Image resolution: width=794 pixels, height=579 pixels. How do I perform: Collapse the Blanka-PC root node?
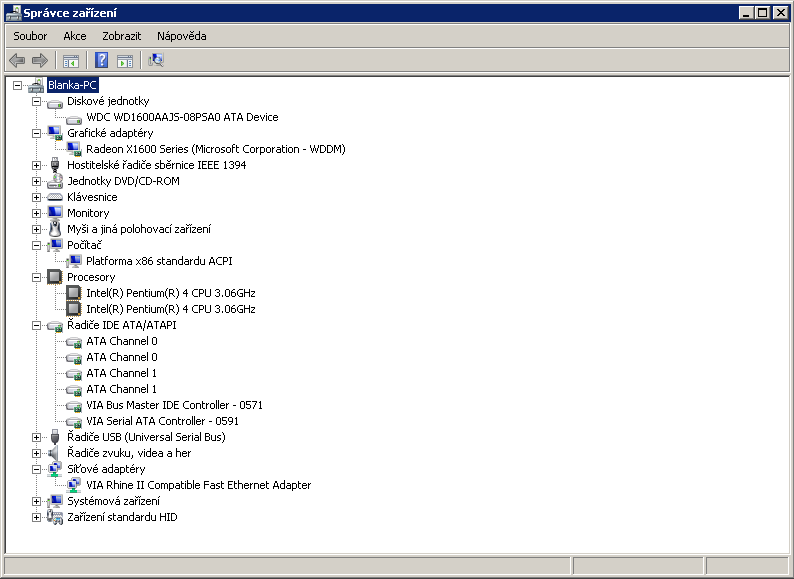coord(17,85)
